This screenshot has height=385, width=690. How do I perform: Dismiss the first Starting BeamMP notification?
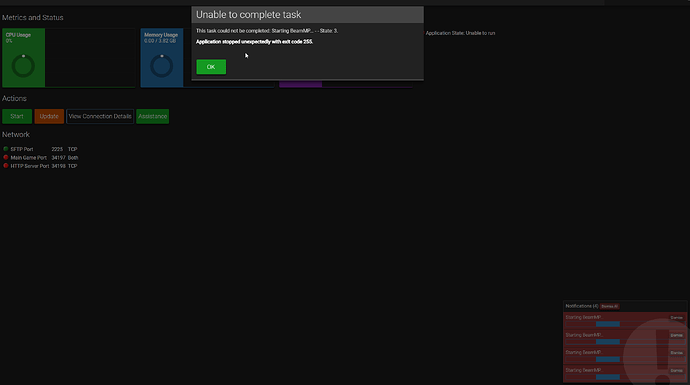pos(676,318)
